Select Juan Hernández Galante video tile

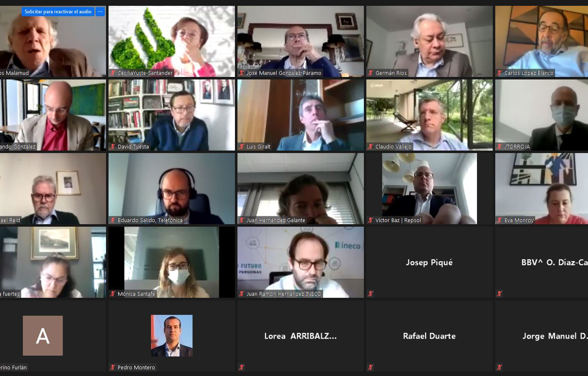pyautogui.click(x=301, y=188)
